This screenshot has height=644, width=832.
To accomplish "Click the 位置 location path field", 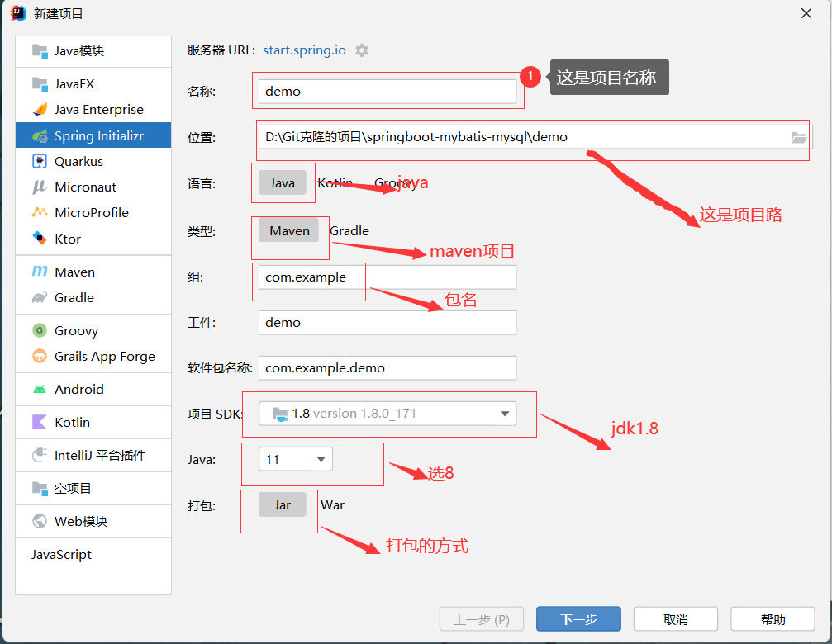I will (x=535, y=137).
